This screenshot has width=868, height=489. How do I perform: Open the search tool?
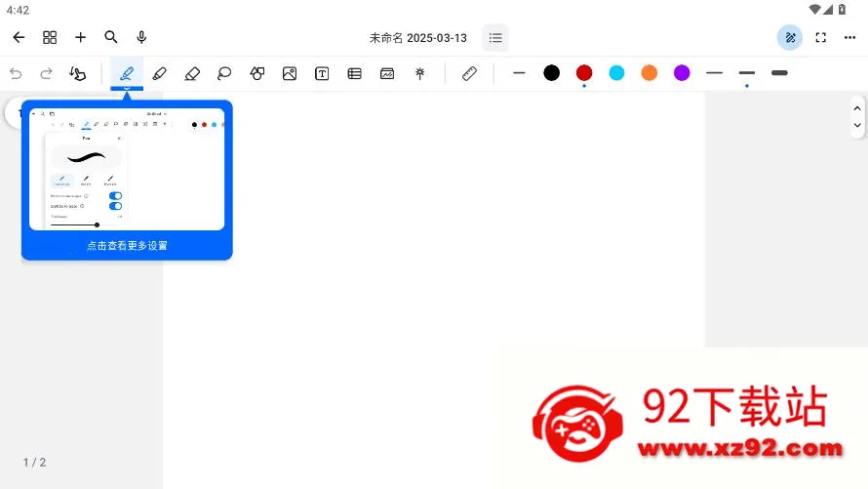click(111, 37)
